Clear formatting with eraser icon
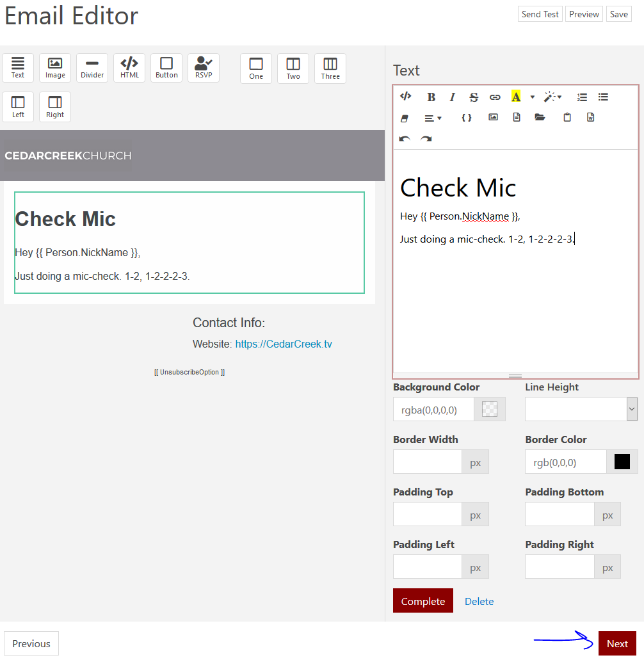The image size is (644, 660). click(405, 118)
